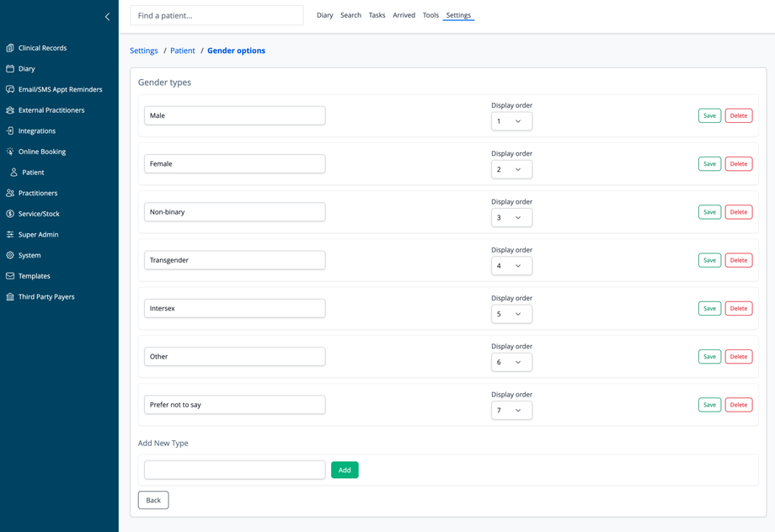Click the Find a patient search box
Image resolution: width=775 pixels, height=532 pixels.
pyautogui.click(x=216, y=15)
